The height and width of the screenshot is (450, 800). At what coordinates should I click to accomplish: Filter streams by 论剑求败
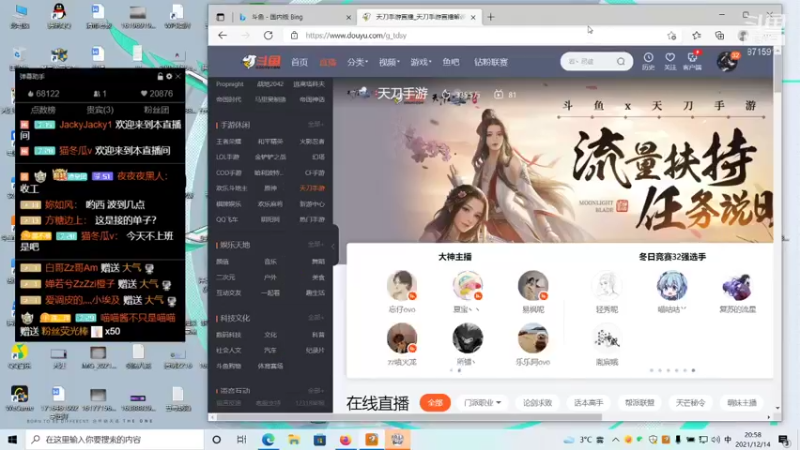pyautogui.click(x=537, y=403)
